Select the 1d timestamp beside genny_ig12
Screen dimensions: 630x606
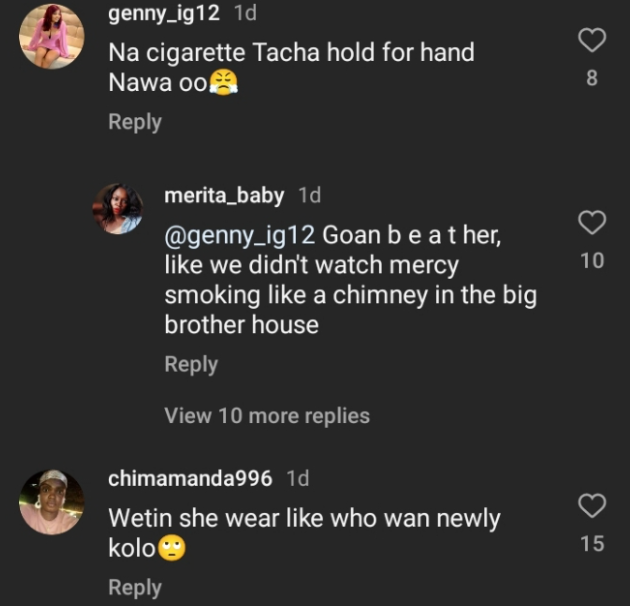click(x=245, y=13)
